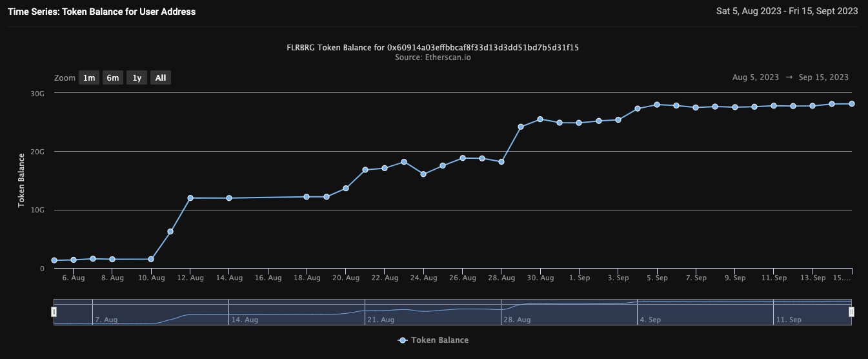This screenshot has height=359, width=868.
Task: Click the right navigator handle
Action: point(851,312)
